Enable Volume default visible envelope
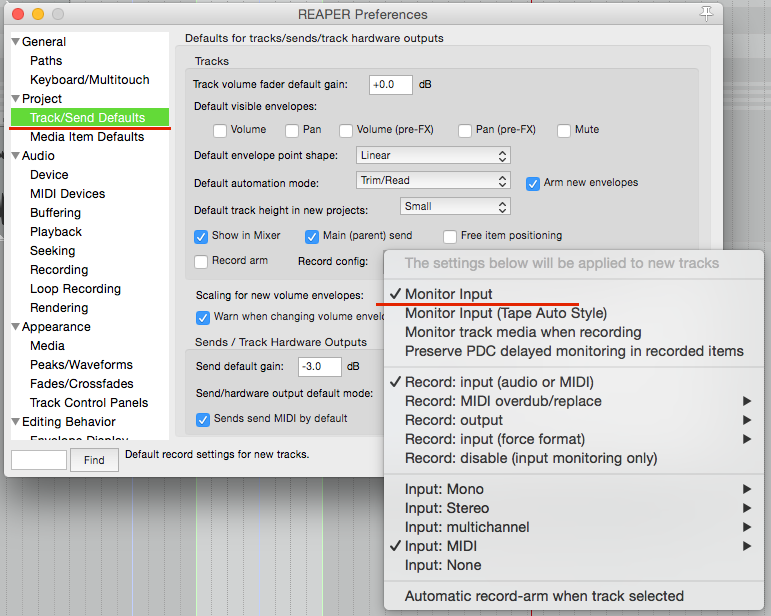This screenshot has width=771, height=616. point(220,130)
